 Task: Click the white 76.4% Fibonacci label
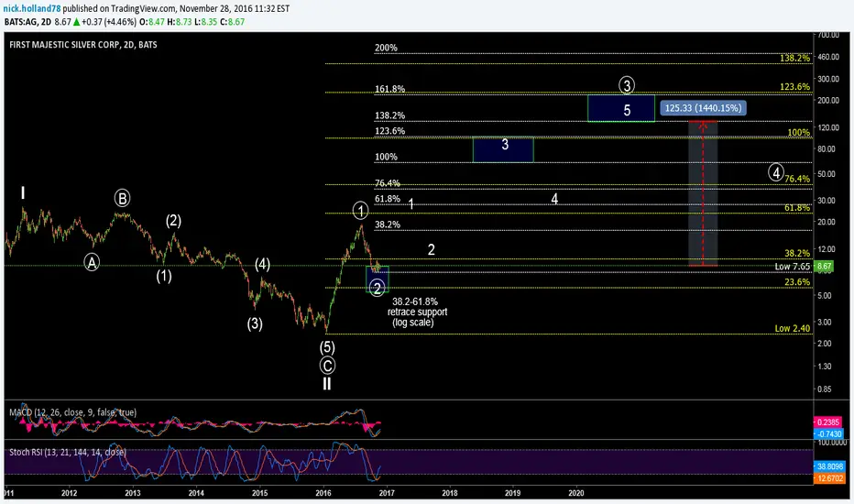coord(388,183)
